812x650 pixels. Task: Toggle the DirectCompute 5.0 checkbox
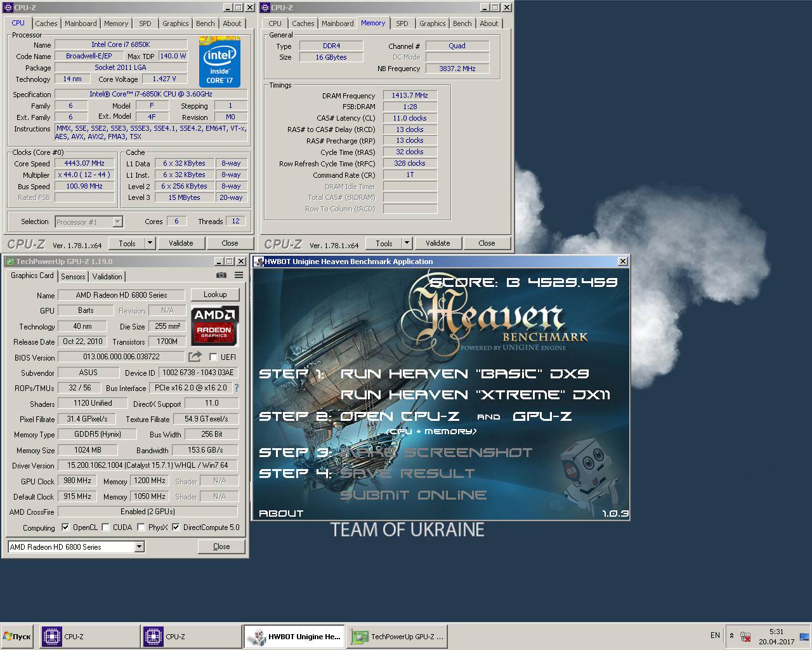tap(176, 527)
